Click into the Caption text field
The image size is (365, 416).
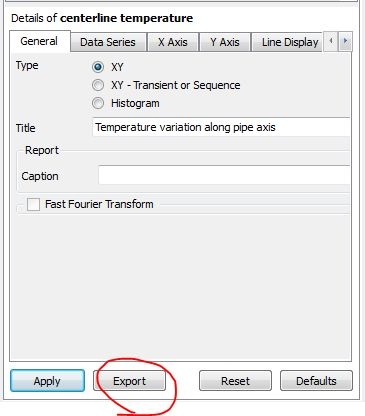coord(224,175)
